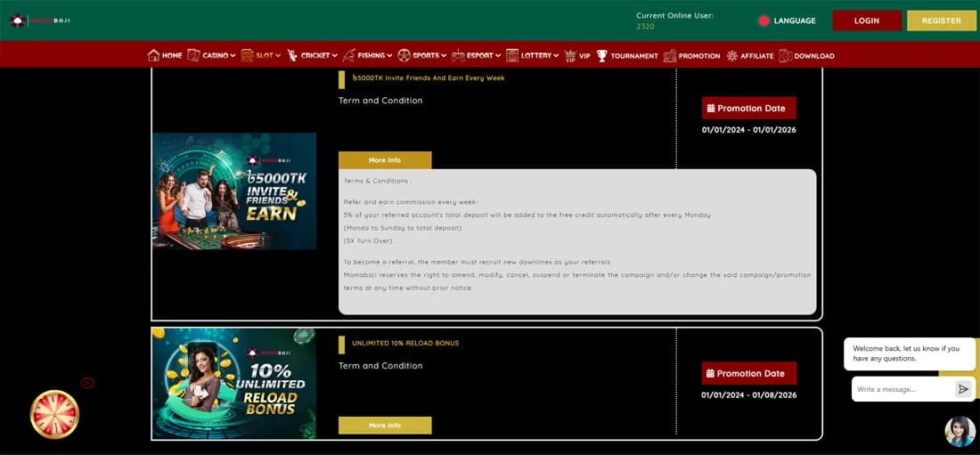Click the 'Current Online User' count 2320
This screenshot has width=980, height=455.
coord(645,27)
